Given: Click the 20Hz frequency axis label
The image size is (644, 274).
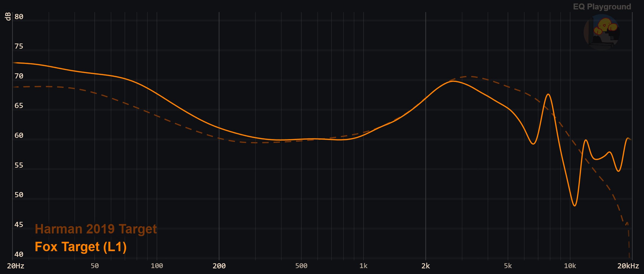Looking at the screenshot, I should pyautogui.click(x=16, y=266).
